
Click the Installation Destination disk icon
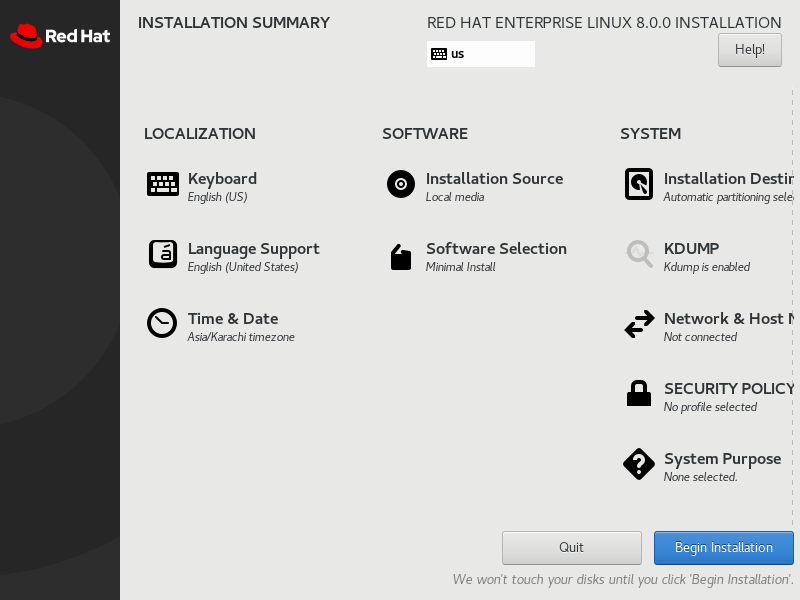pyautogui.click(x=639, y=184)
